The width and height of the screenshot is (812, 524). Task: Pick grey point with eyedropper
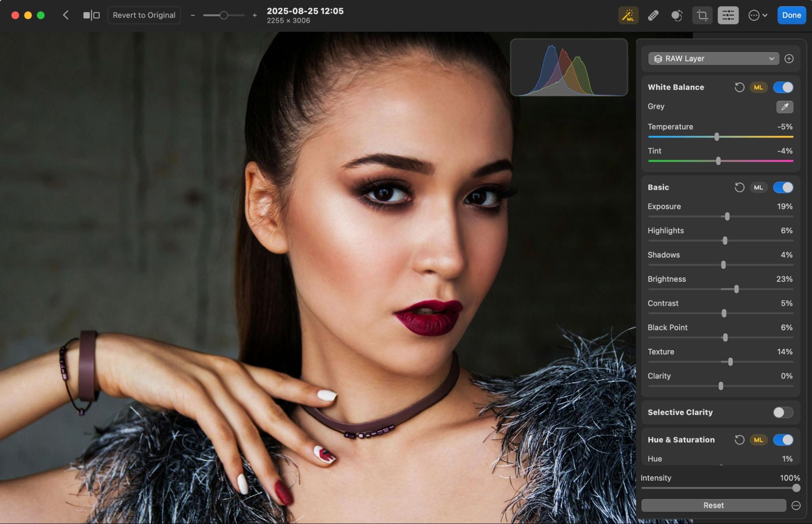tap(784, 107)
